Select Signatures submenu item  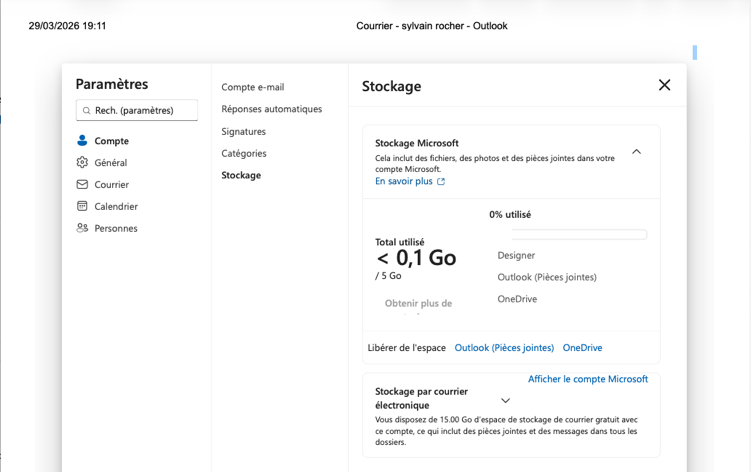click(x=243, y=131)
